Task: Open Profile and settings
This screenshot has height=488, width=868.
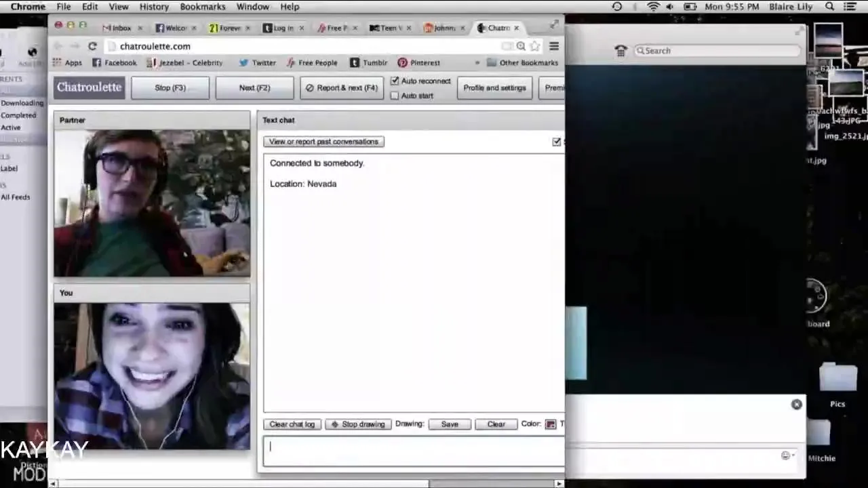Action: tap(494, 87)
